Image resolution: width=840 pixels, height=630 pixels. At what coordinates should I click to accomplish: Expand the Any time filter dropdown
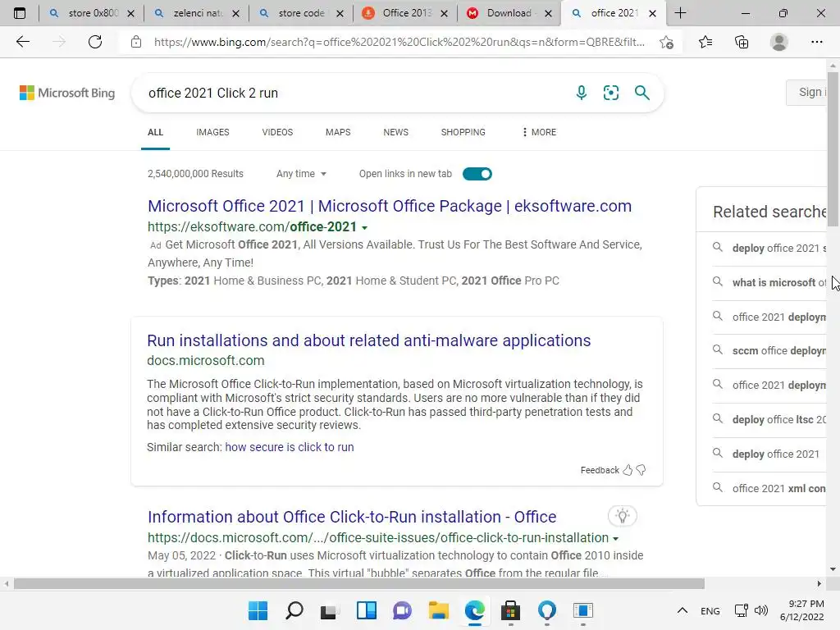(x=301, y=174)
